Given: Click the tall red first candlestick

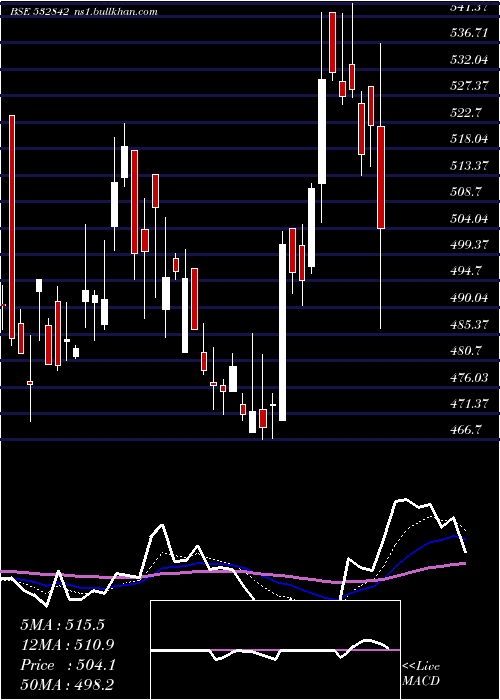Looking at the screenshot, I should (x=12, y=227).
